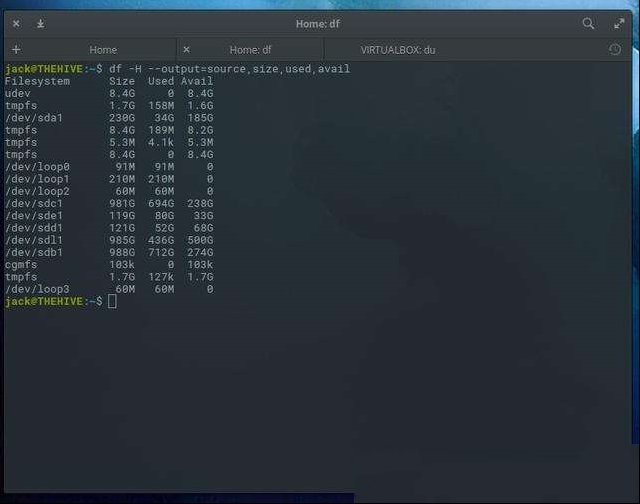
Task: Click the df -H --output command text
Action: pyautogui.click(x=229, y=69)
